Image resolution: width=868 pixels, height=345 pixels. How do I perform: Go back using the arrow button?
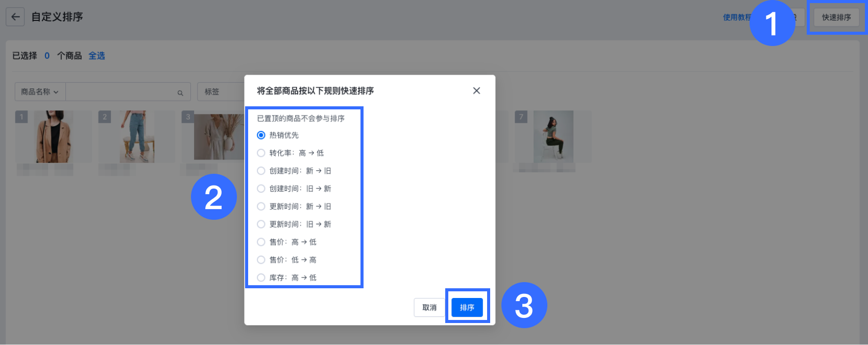[x=15, y=17]
